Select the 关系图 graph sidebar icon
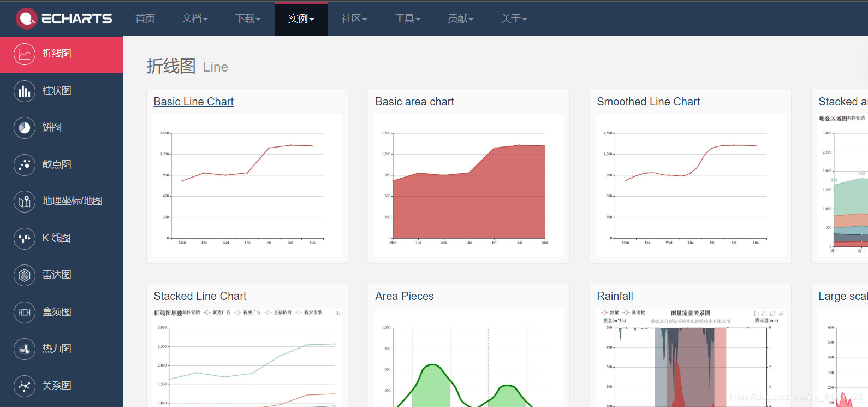Screen dimensions: 868x407 point(25,386)
